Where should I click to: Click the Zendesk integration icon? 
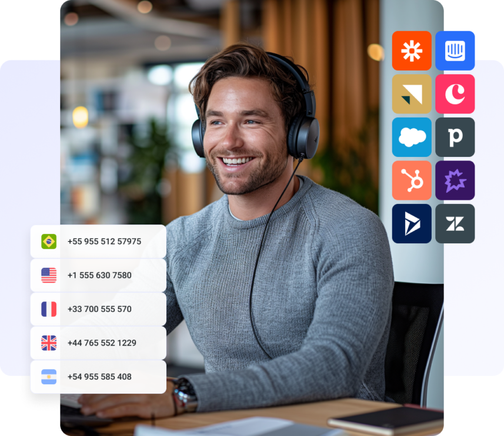coord(455,224)
